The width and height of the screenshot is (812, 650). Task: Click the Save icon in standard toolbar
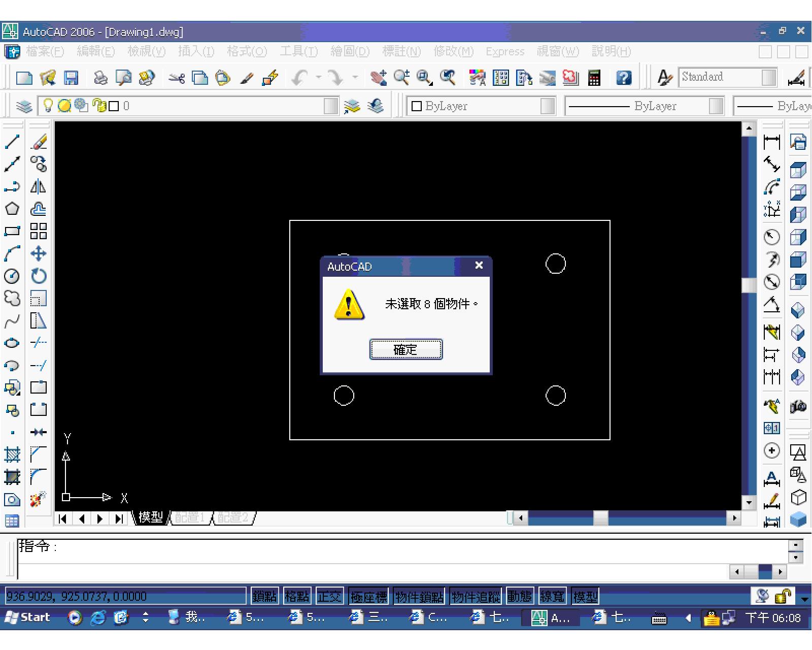click(x=71, y=78)
